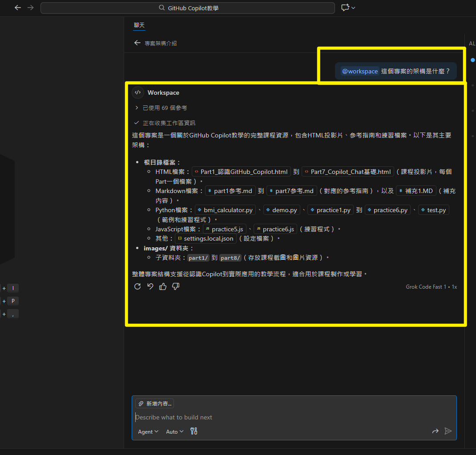
Task: Open the bmi_calculator.py file link
Action: pos(225,210)
